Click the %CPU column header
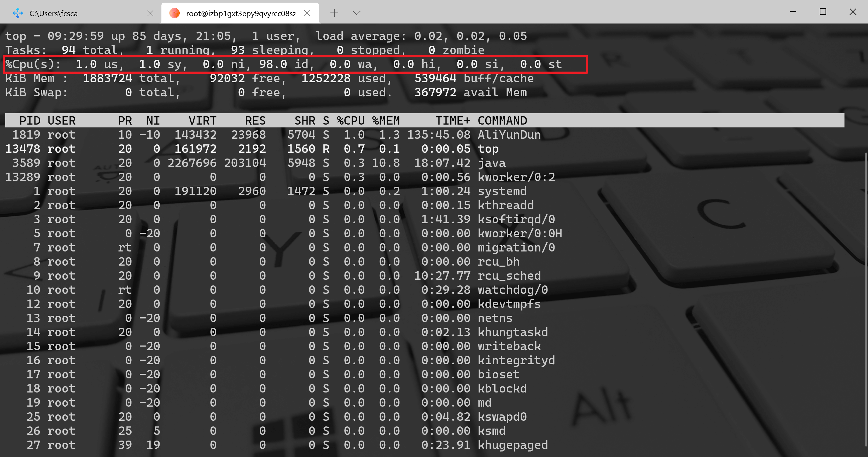Screen dimensions: 868x457 pos(351,121)
